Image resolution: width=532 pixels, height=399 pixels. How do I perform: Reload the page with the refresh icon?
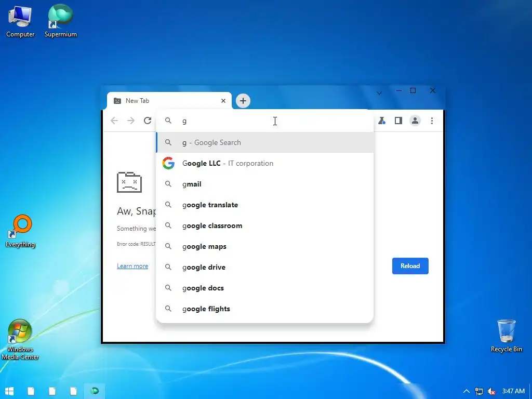click(x=148, y=121)
